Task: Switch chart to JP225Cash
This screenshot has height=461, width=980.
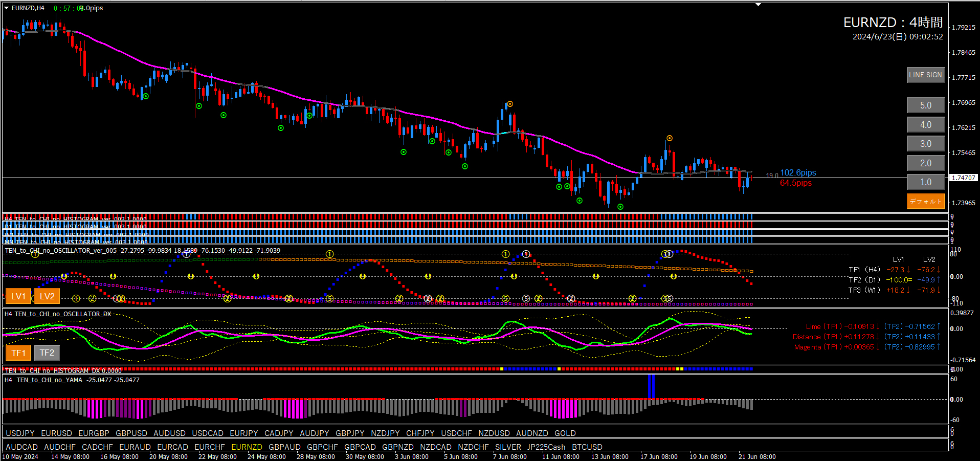Action: tap(546, 447)
